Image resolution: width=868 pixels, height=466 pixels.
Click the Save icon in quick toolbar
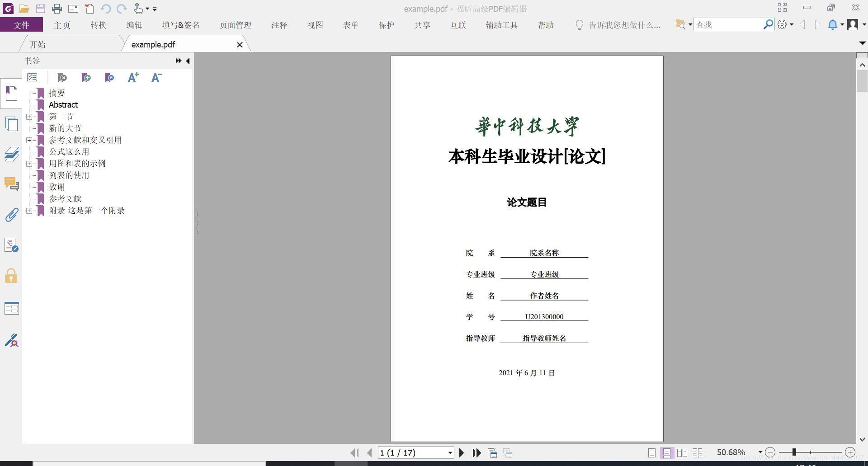[41, 9]
